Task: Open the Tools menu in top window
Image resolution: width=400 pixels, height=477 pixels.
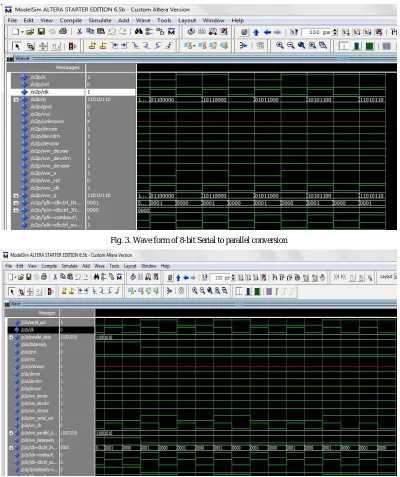Action: (x=164, y=20)
